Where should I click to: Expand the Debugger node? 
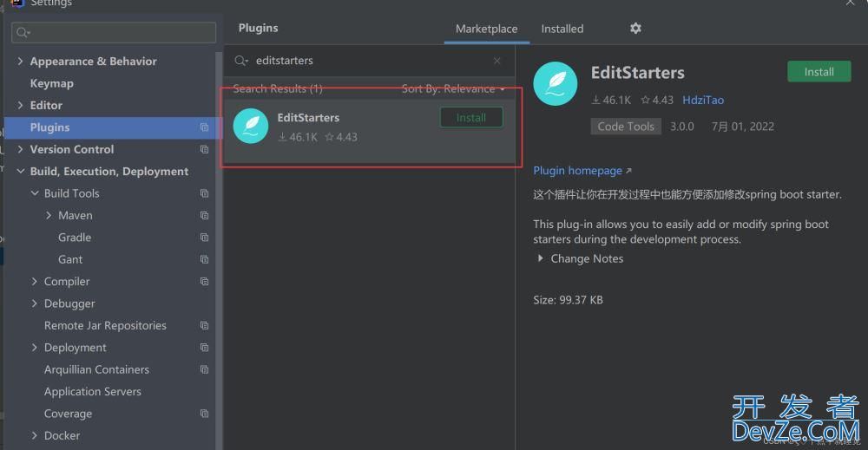[35, 303]
